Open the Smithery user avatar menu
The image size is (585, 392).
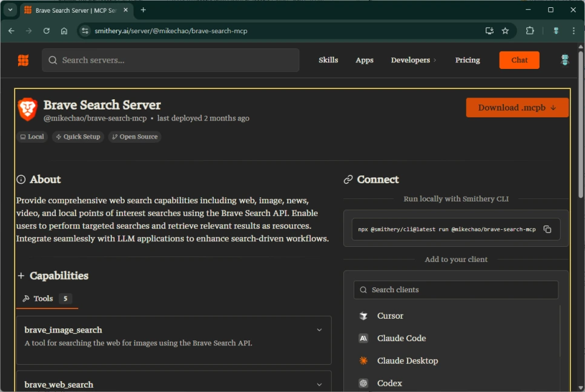565,60
